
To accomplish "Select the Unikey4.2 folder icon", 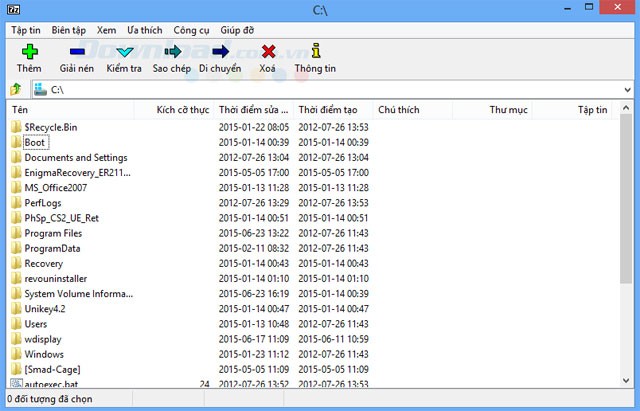I will pyautogui.click(x=16, y=309).
